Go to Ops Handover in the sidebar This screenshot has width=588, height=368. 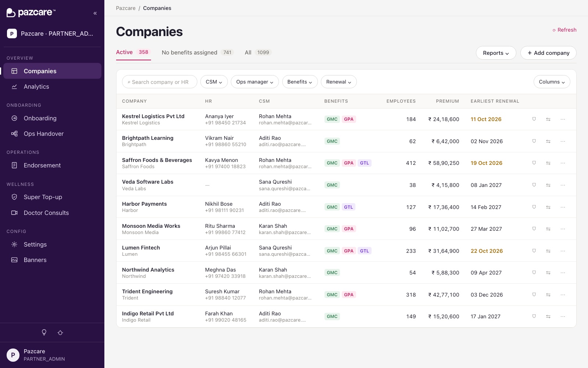pos(52,134)
